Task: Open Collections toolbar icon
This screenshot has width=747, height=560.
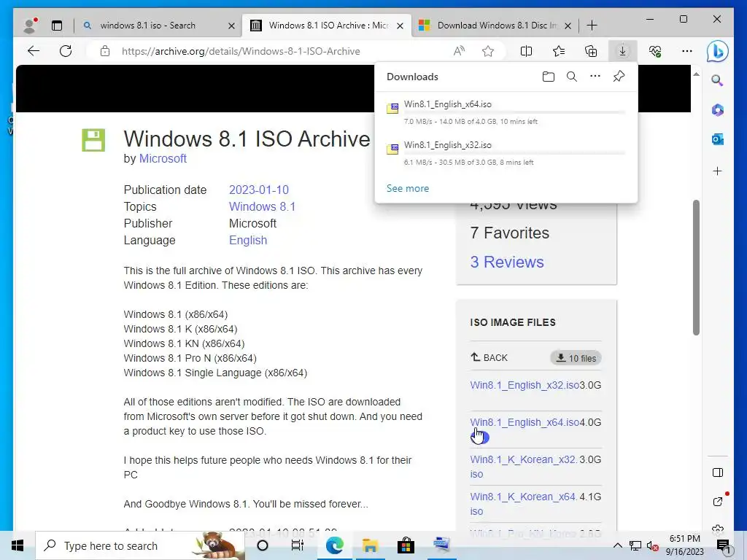Action: point(591,51)
